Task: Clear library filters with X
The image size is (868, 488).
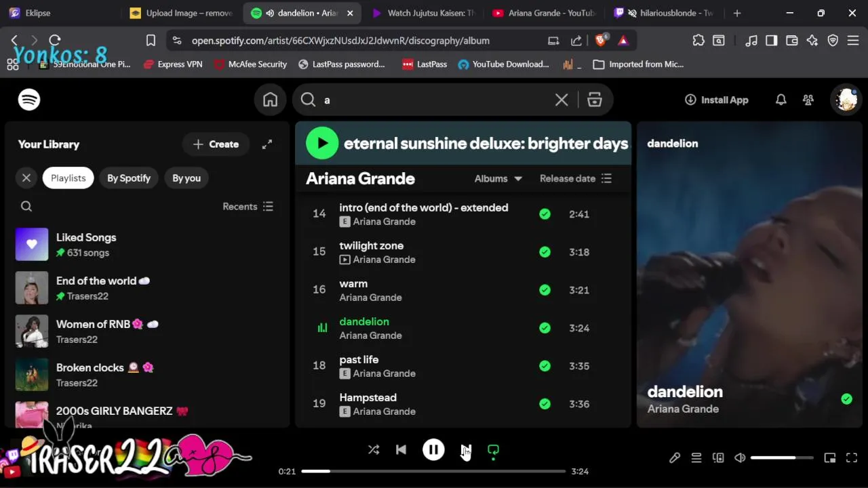Action: pos(26,178)
